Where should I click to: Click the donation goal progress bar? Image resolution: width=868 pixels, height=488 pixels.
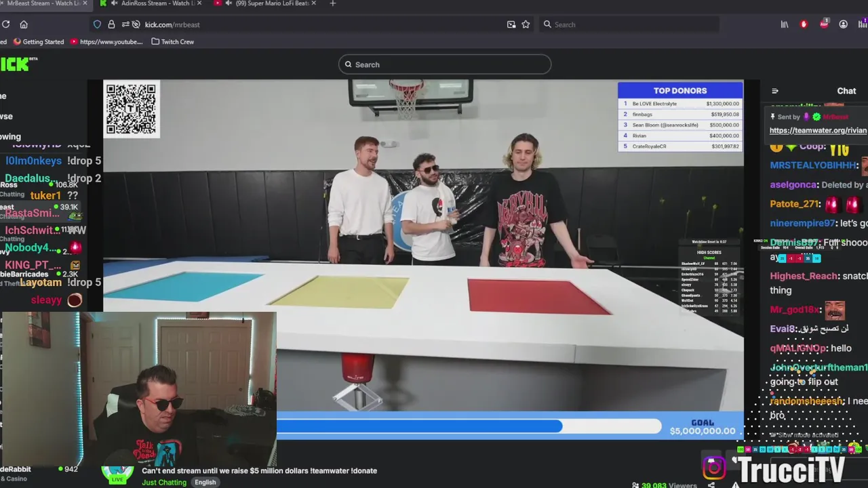pyautogui.click(x=469, y=426)
